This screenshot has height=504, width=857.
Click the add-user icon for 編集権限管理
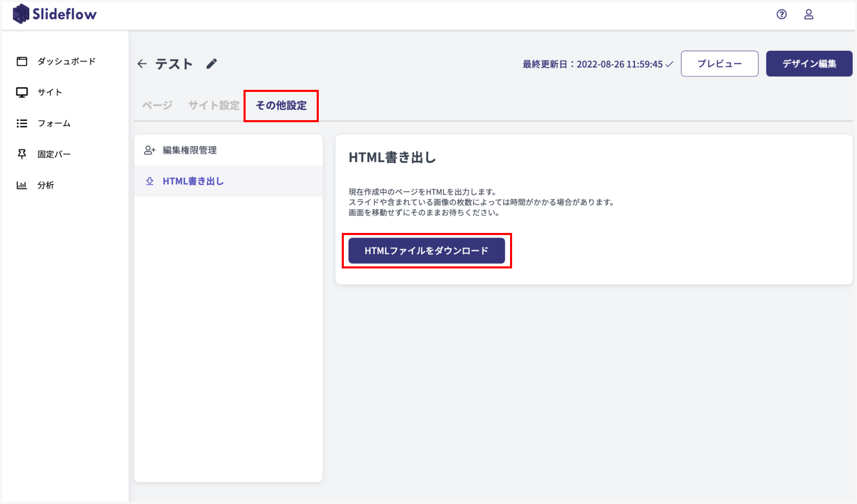click(x=150, y=150)
